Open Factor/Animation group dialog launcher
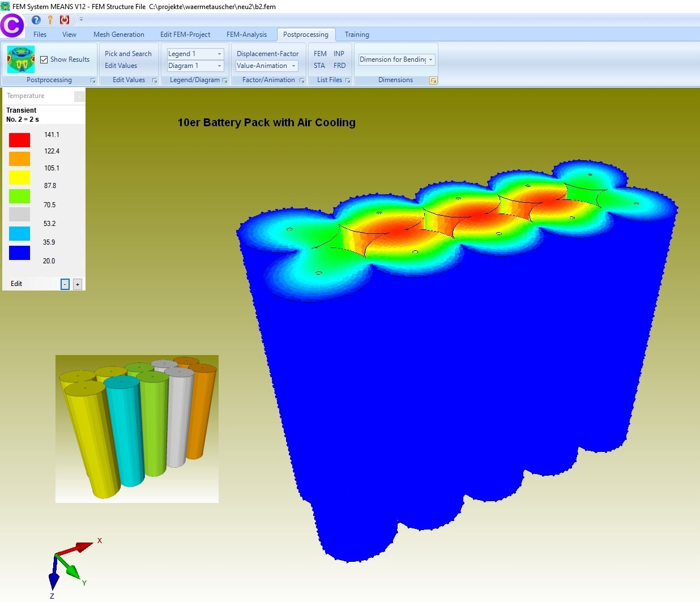 [302, 80]
